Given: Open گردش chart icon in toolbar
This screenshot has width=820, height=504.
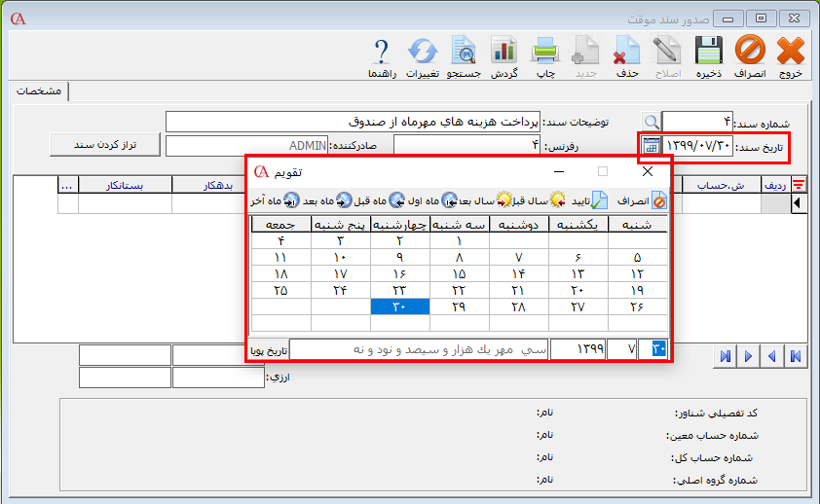Looking at the screenshot, I should [504, 57].
